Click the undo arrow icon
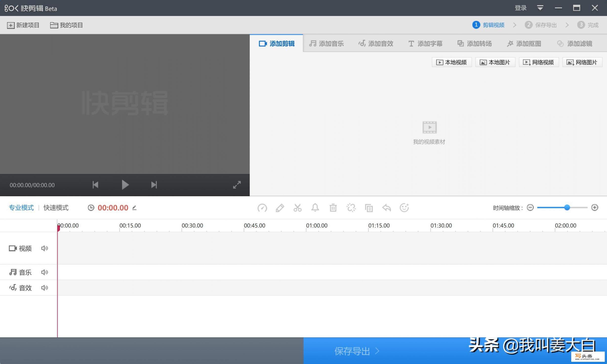Viewport: 607px width, 364px height. click(x=386, y=208)
